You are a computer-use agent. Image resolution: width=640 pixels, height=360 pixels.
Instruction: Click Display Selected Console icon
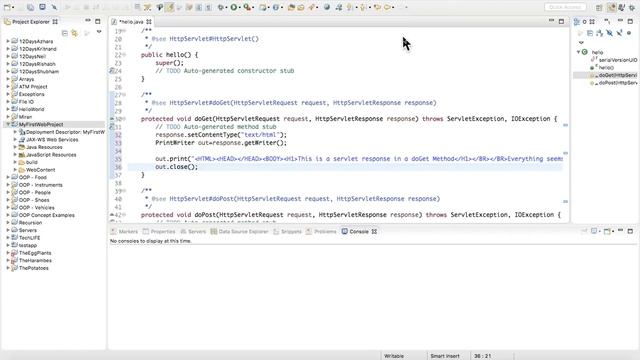tap(594, 231)
